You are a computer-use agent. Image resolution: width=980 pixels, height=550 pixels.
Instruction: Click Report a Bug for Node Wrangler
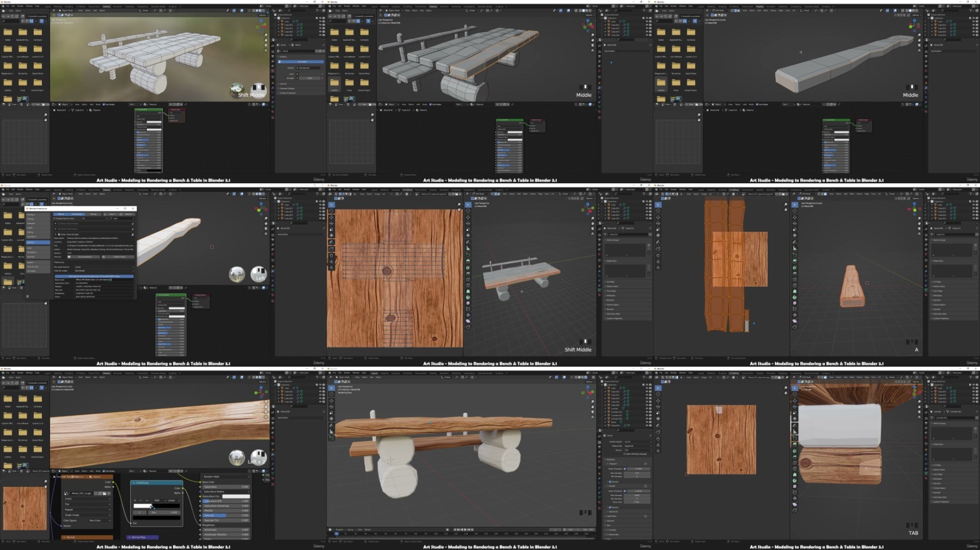[x=118, y=257]
